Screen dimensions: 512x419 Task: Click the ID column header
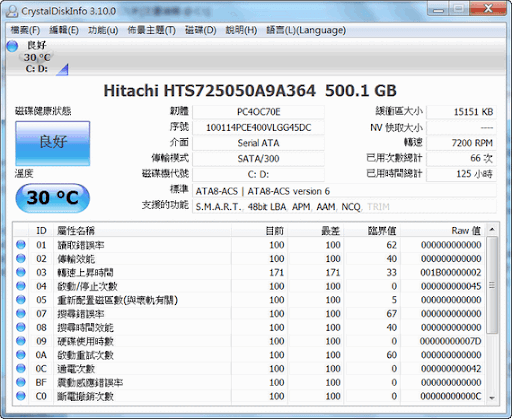[x=41, y=230]
